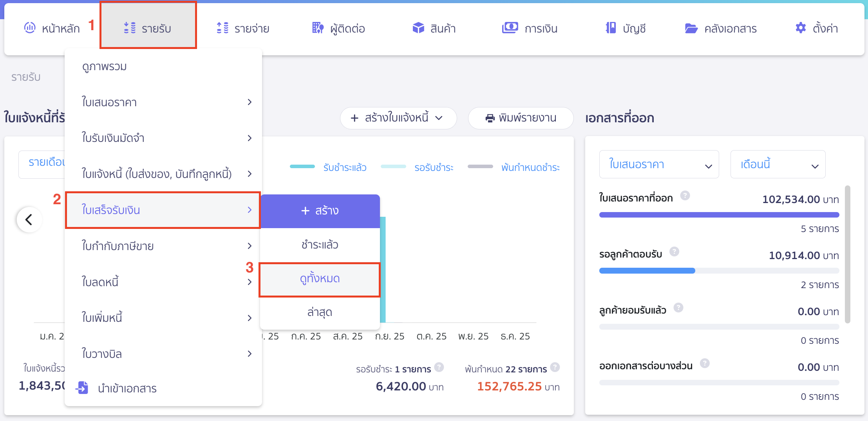Click the left arrow on the chart
Screen dimensions: 868x421
pos(29,220)
